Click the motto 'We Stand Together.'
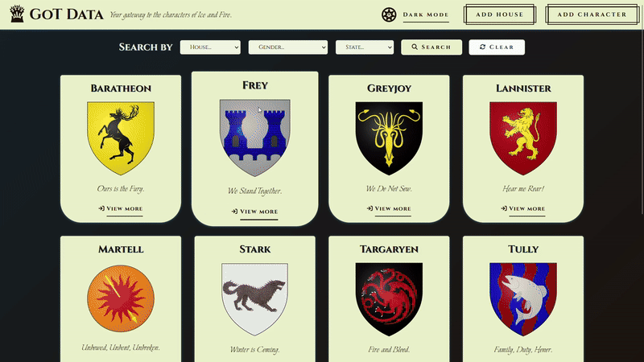Viewport: 644px width, 362px height. 254,191
